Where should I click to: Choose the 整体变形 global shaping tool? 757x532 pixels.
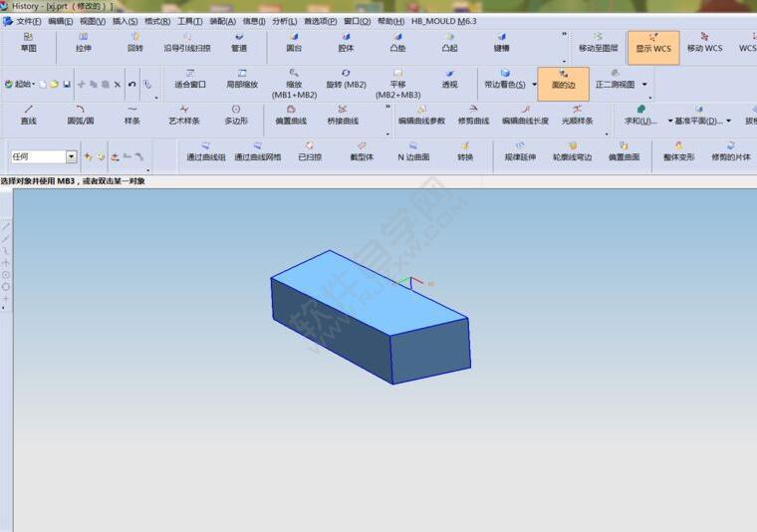point(678,151)
